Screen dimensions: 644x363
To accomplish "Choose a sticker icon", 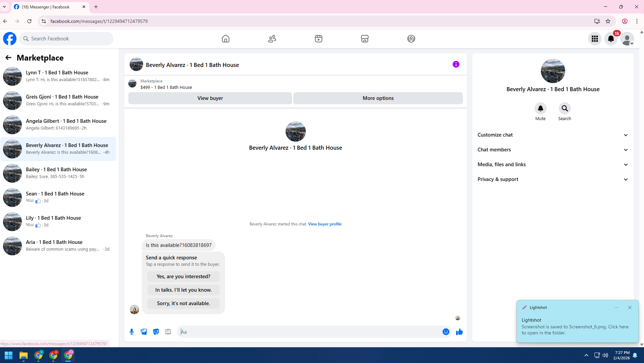I will (156, 332).
